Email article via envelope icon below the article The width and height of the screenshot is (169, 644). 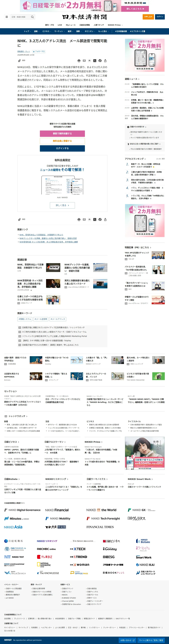[84, 220]
